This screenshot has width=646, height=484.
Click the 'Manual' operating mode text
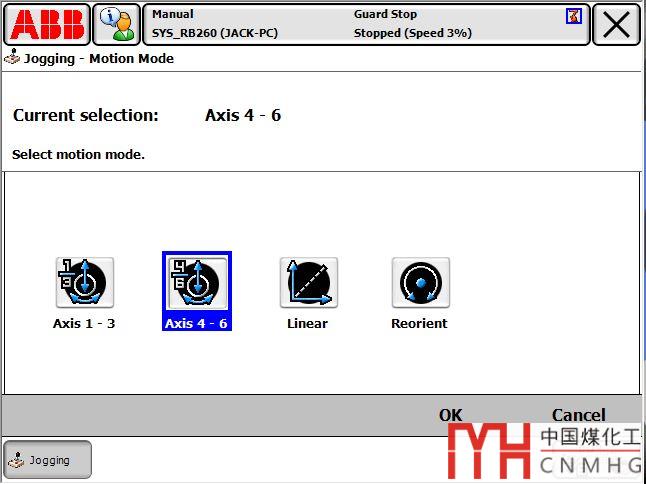(x=173, y=14)
